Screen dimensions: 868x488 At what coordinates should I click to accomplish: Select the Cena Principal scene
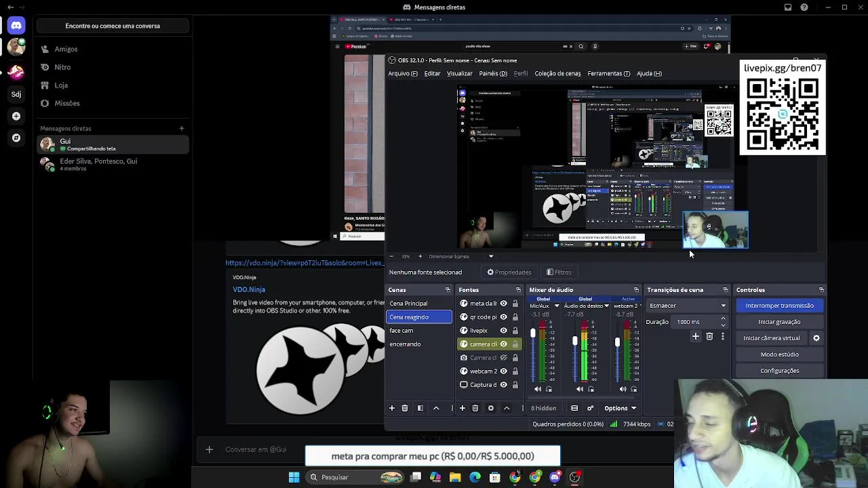[x=419, y=304]
